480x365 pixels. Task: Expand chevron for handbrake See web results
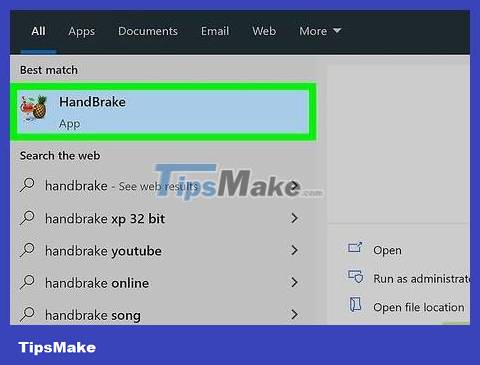point(294,186)
